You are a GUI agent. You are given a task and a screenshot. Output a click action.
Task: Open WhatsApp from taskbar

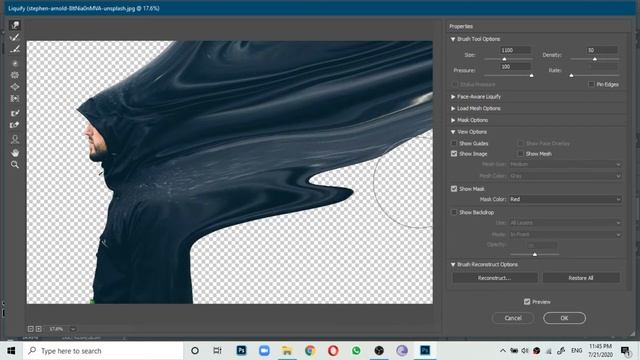[356, 351]
